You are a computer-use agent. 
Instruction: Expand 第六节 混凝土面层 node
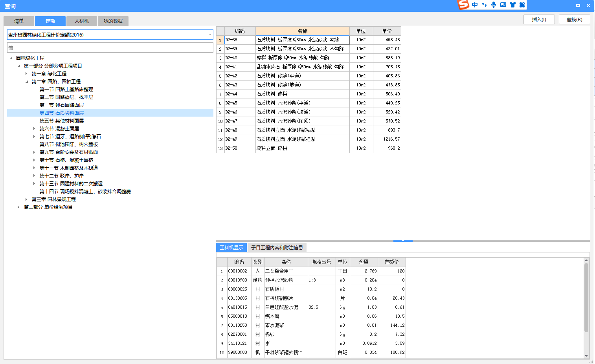(34, 129)
